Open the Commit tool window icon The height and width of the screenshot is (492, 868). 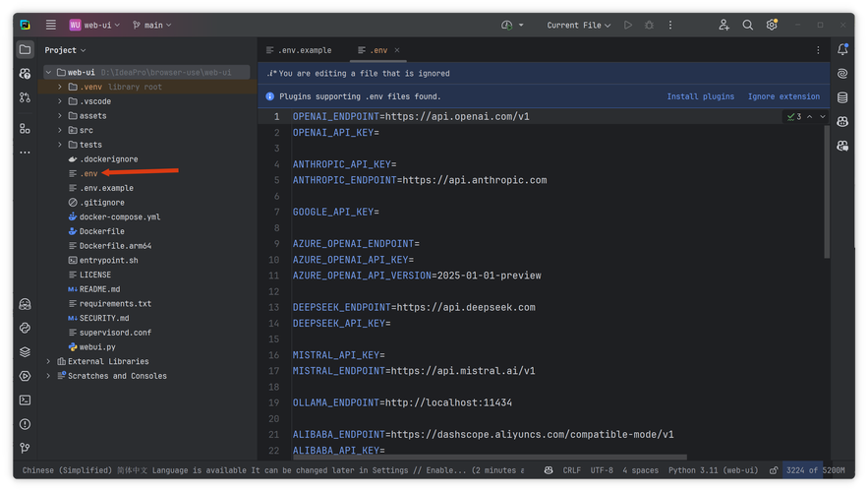25,74
